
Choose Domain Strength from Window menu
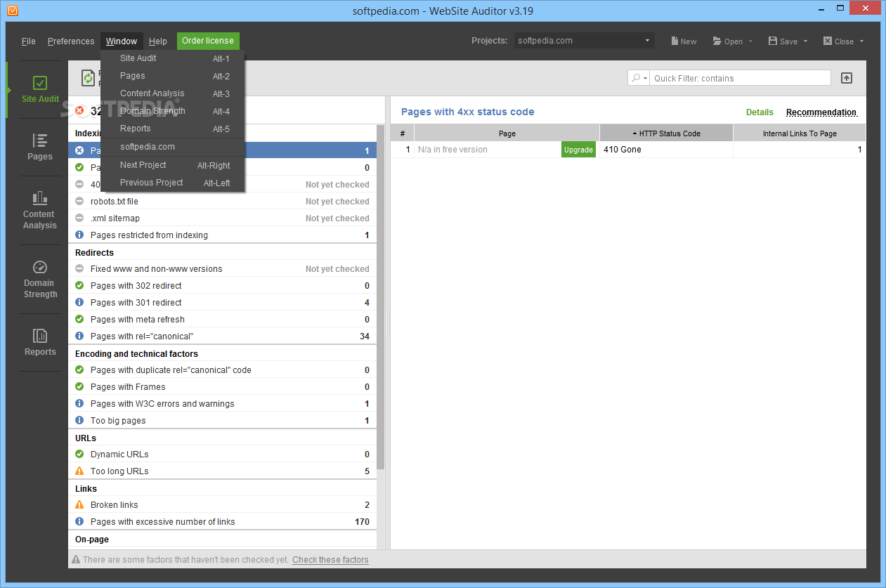click(173, 111)
